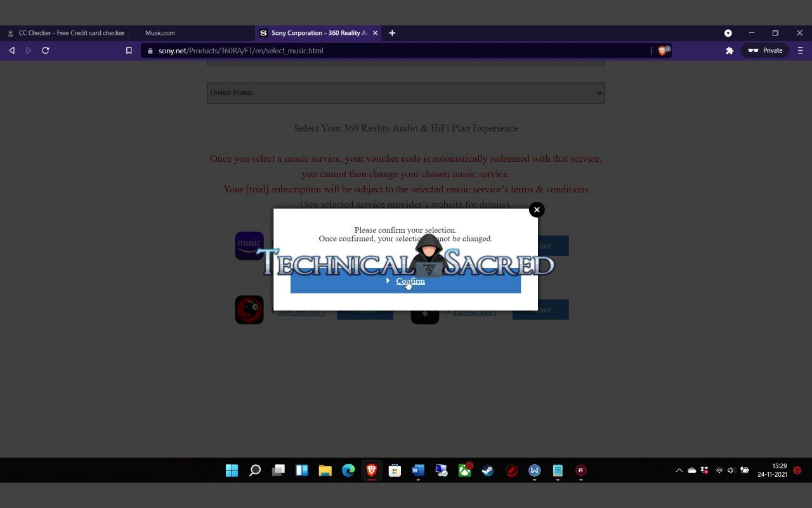This screenshot has width=812, height=508.
Task: Open the tab search dropdown circle
Action: coord(728,33)
